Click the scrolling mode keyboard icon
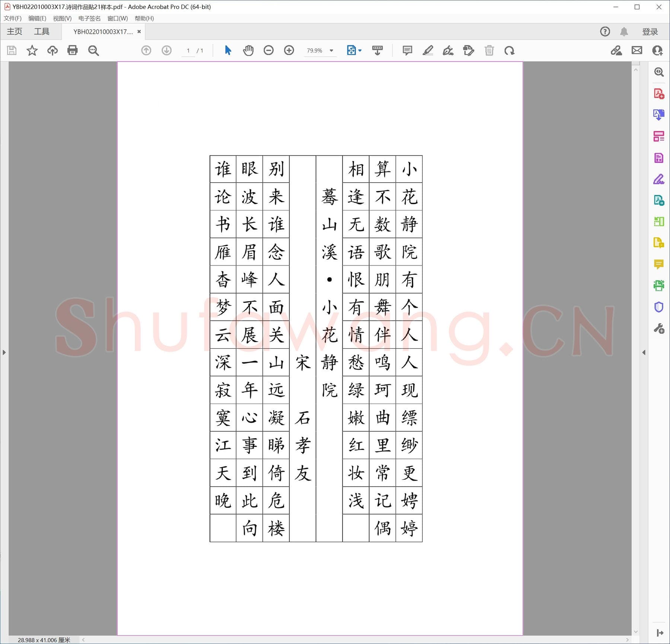 point(377,50)
